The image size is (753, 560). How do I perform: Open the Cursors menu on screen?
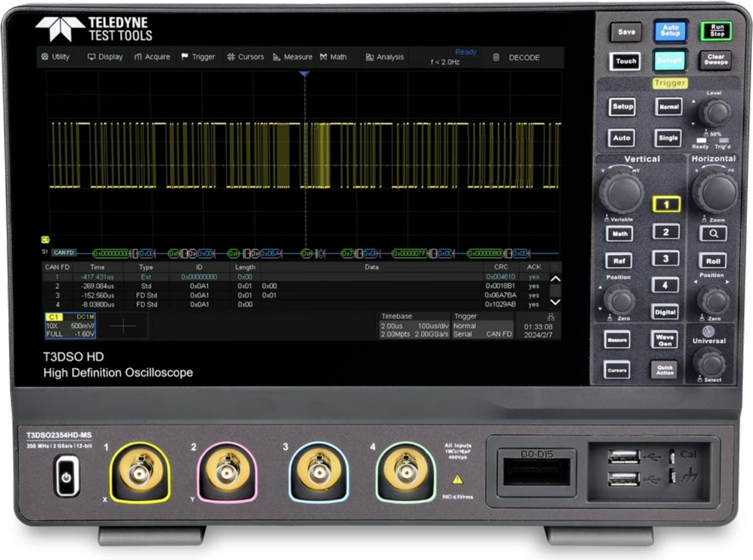point(245,56)
